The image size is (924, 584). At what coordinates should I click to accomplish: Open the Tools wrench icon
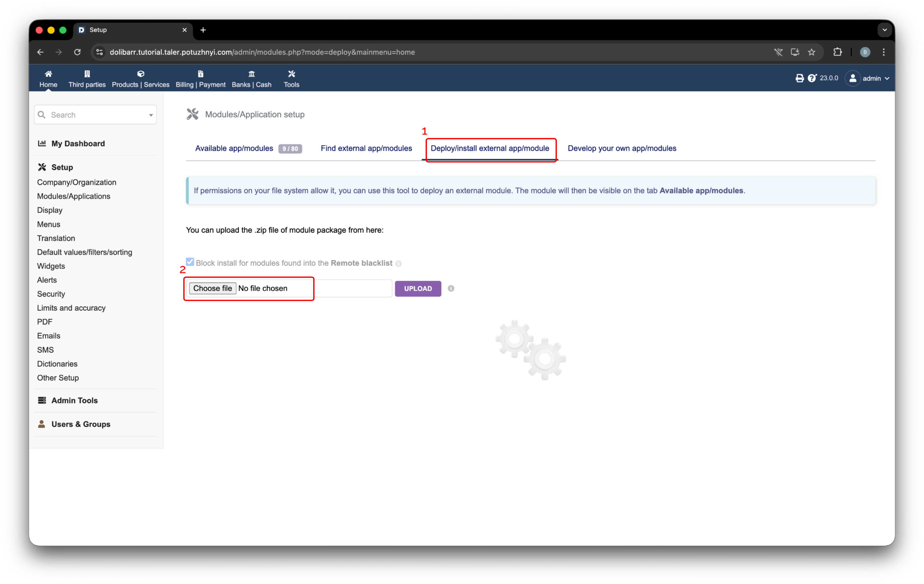[x=291, y=74]
